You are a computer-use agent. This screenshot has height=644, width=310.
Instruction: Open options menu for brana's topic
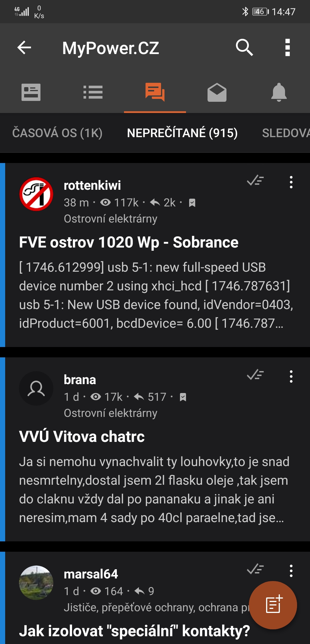pyautogui.click(x=291, y=376)
